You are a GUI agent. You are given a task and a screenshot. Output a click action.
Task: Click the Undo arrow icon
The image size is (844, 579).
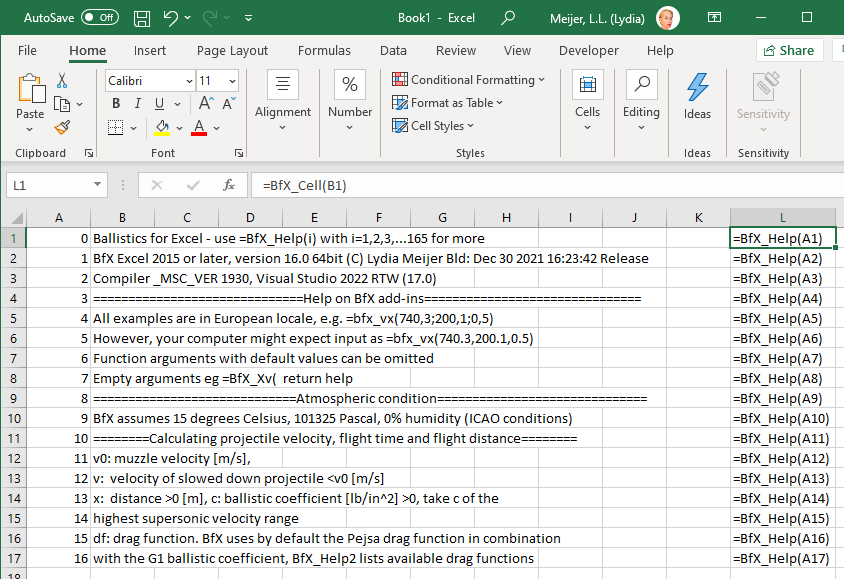(171, 18)
